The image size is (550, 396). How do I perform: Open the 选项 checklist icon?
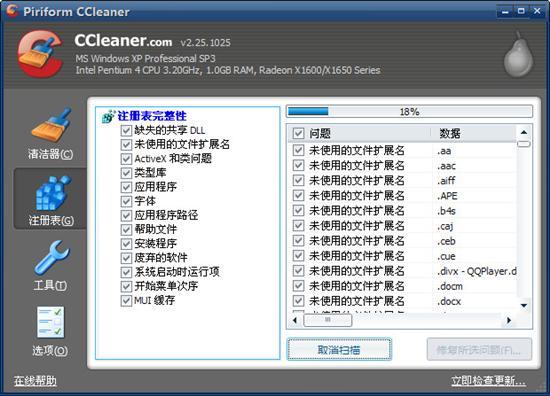click(51, 322)
